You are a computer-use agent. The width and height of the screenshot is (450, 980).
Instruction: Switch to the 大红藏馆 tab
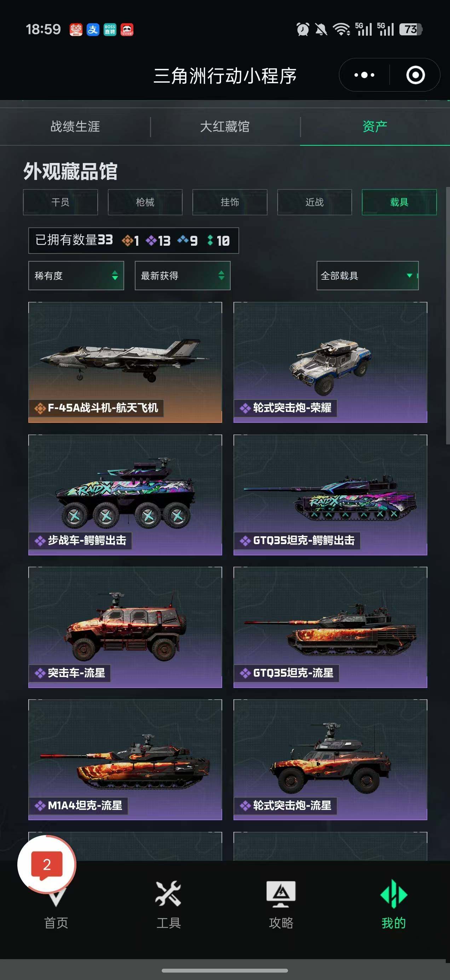pyautogui.click(x=225, y=126)
